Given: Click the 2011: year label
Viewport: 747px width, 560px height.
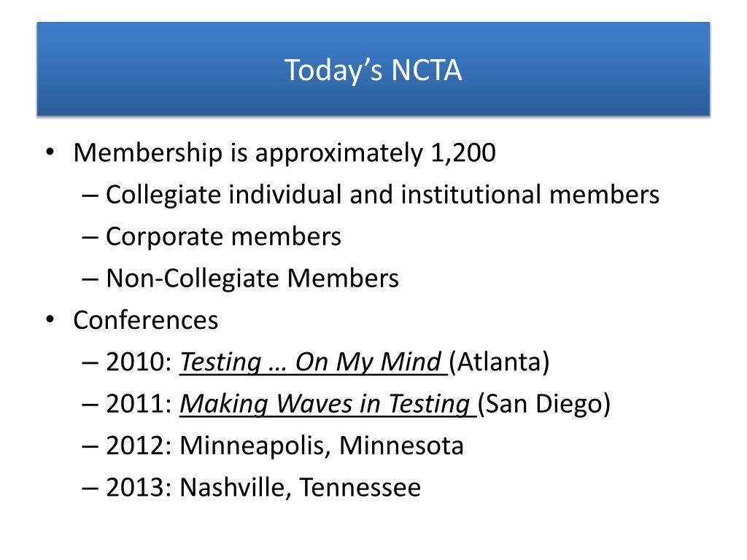Looking at the screenshot, I should [139, 404].
